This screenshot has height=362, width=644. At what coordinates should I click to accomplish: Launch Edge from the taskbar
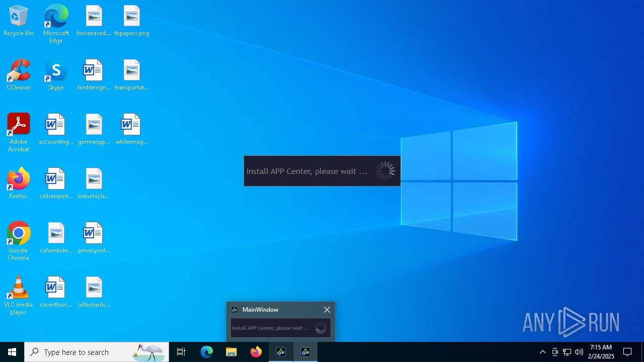click(207, 352)
